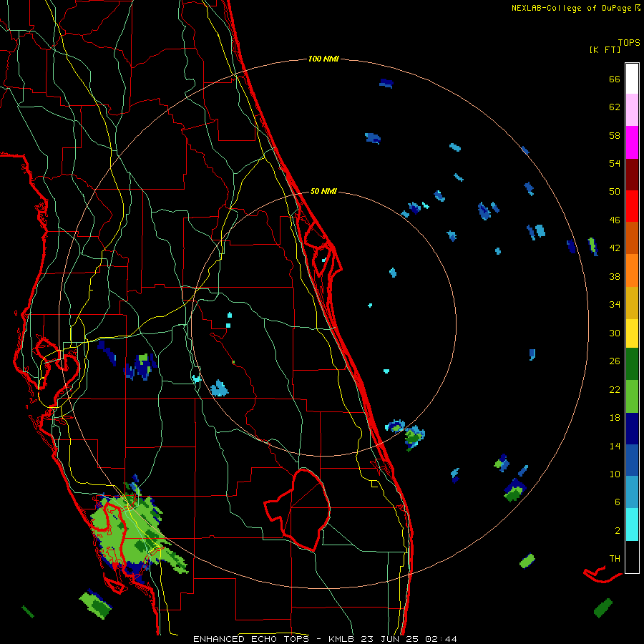Click the [K FT] units label
The image size is (644, 644).
[x=605, y=49]
